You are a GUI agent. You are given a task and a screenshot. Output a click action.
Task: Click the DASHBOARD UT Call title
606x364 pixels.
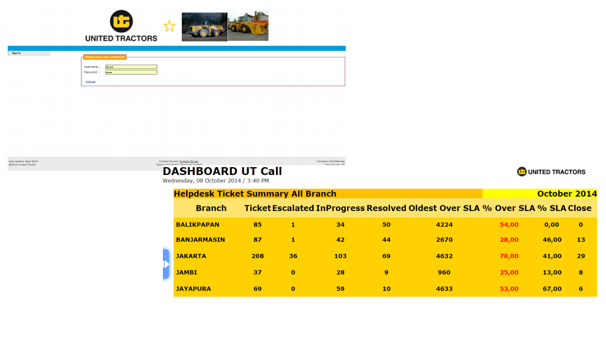click(x=222, y=171)
